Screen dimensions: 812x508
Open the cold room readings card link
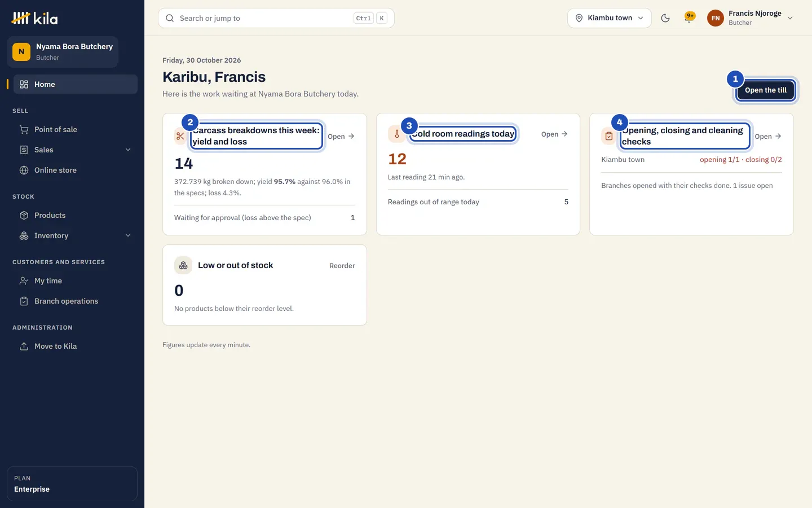click(554, 134)
